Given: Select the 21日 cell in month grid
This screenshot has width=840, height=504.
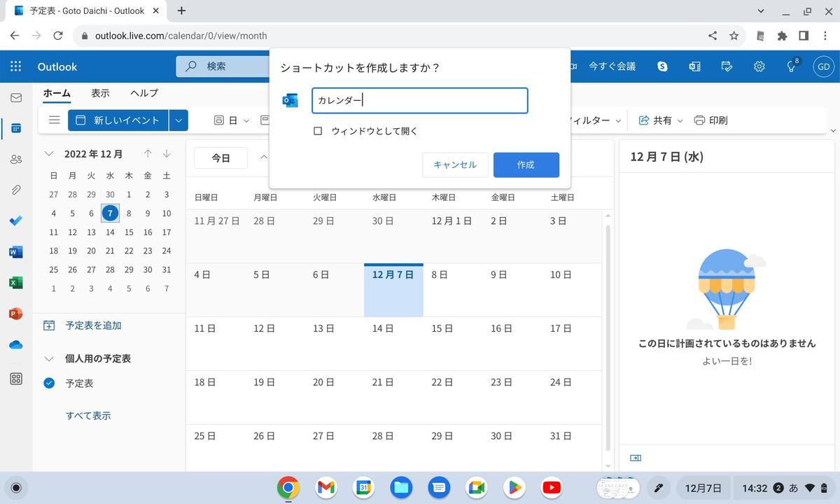Looking at the screenshot, I should (x=393, y=398).
